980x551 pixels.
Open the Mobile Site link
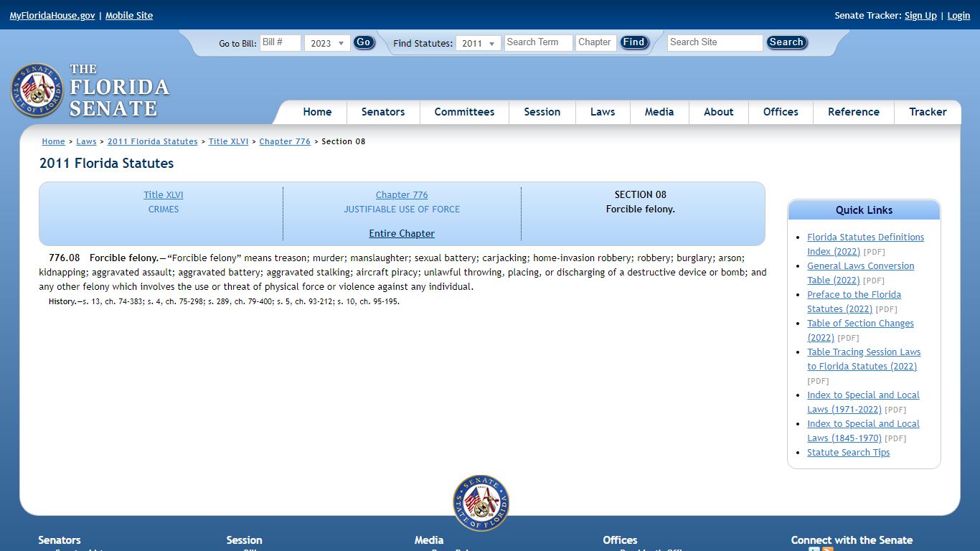[129, 15]
